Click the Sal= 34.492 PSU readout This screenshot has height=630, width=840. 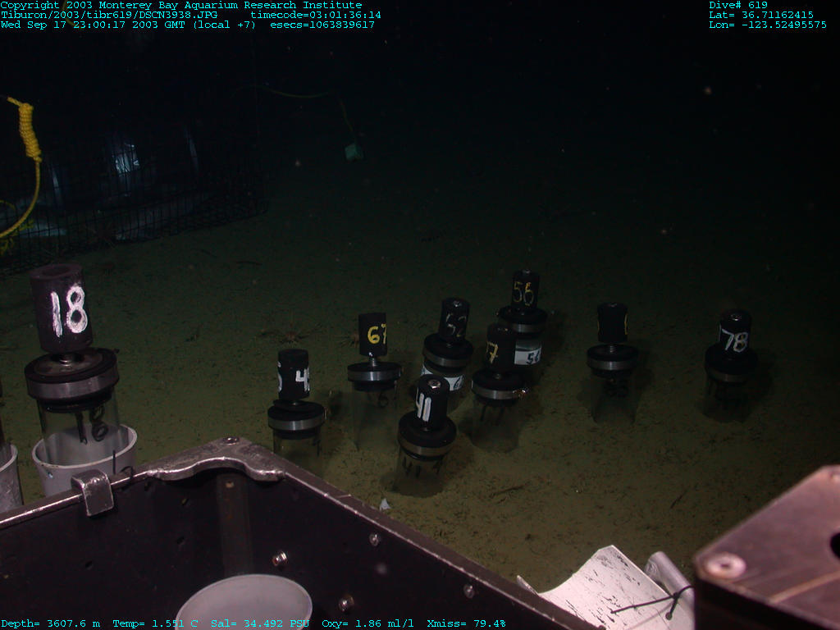click(260, 623)
